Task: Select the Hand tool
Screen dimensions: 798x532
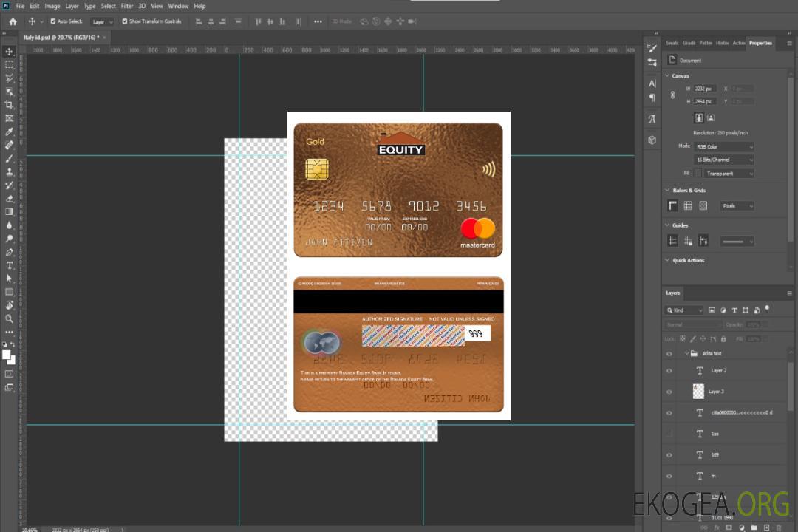Action: [x=9, y=305]
